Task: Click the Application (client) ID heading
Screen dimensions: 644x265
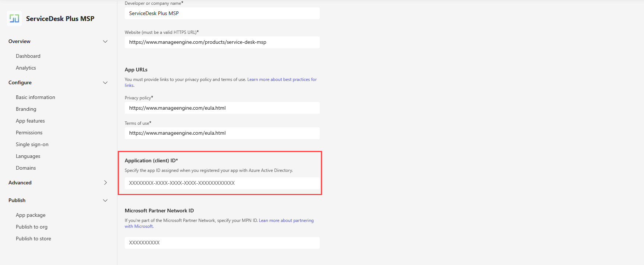Action: point(151,160)
